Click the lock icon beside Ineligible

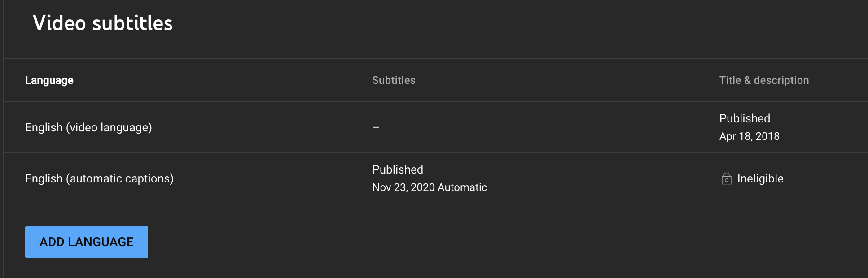726,179
